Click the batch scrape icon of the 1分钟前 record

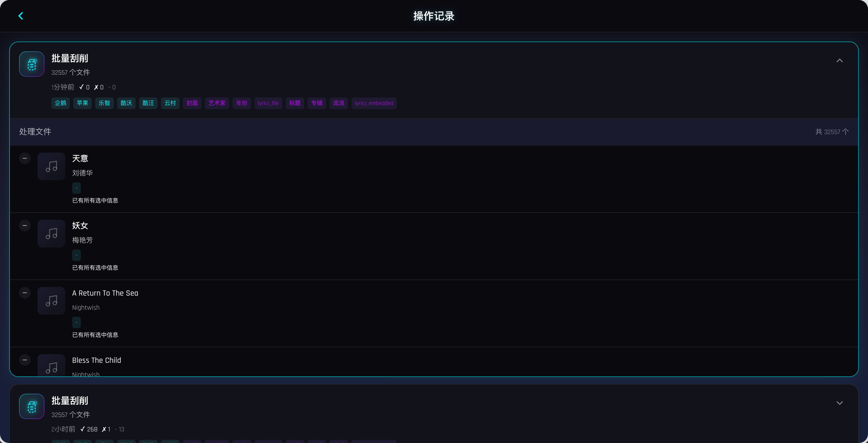coord(32,64)
